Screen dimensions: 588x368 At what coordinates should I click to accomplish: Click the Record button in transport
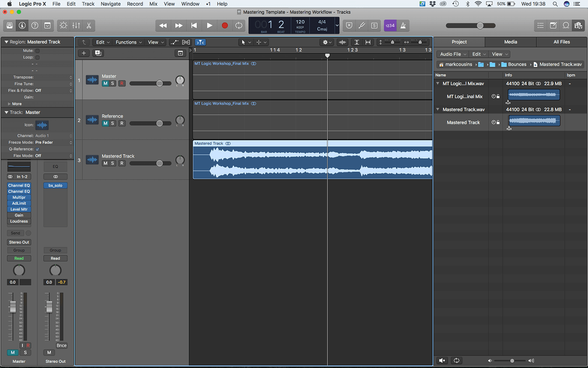pyautogui.click(x=225, y=26)
